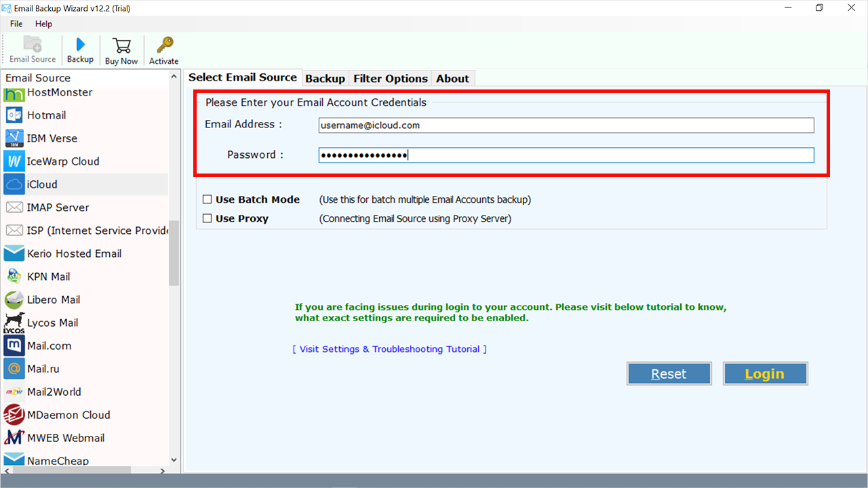The width and height of the screenshot is (868, 488).
Task: Select the iCloud cloud icon
Action: (x=14, y=184)
